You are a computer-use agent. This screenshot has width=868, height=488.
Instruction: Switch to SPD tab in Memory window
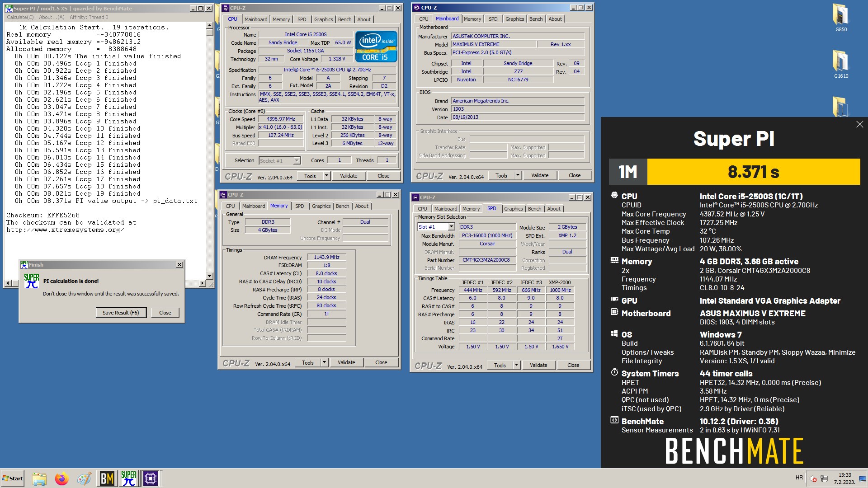pos(299,206)
